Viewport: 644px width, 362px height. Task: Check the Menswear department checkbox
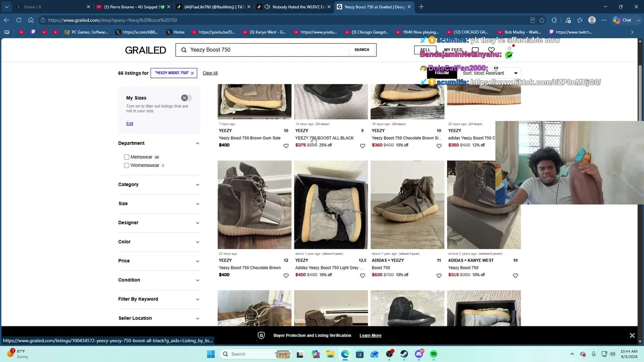[127, 157]
